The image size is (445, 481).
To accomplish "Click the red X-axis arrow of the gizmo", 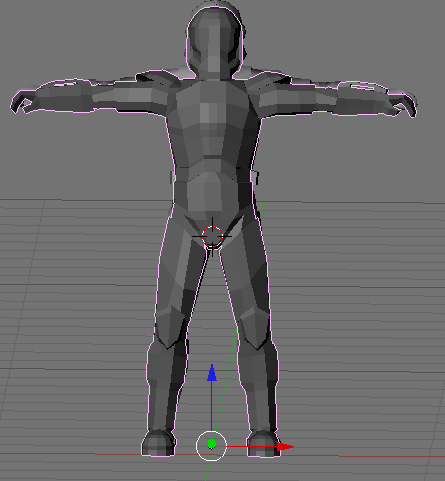I will tap(285, 446).
